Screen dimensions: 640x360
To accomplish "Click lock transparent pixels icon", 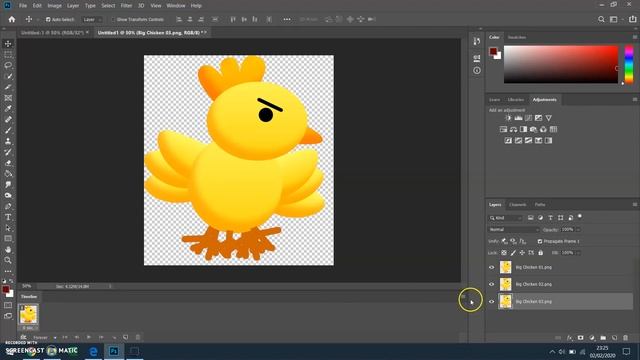I will [504, 253].
